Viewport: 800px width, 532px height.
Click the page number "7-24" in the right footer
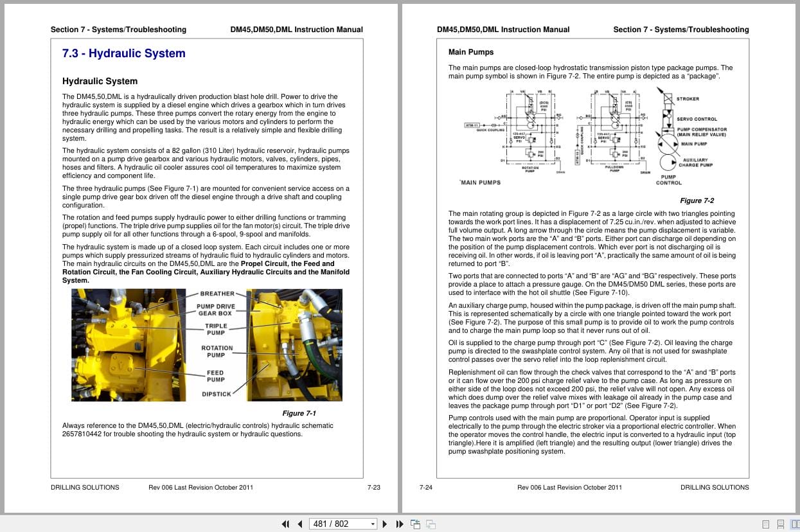426,487
